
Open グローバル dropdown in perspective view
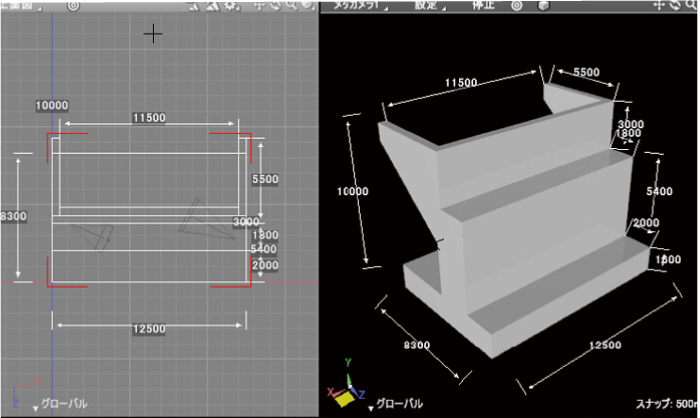point(396,404)
